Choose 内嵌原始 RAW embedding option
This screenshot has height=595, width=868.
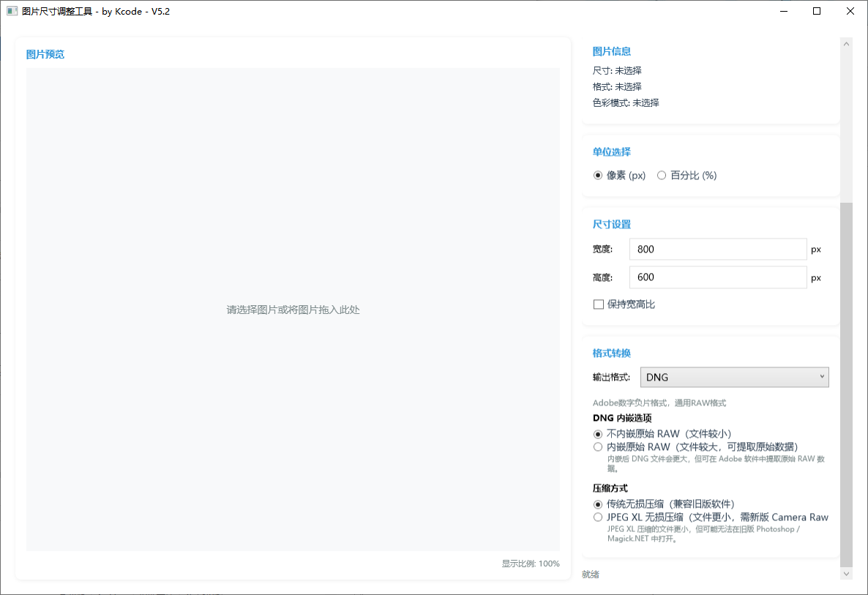[598, 446]
